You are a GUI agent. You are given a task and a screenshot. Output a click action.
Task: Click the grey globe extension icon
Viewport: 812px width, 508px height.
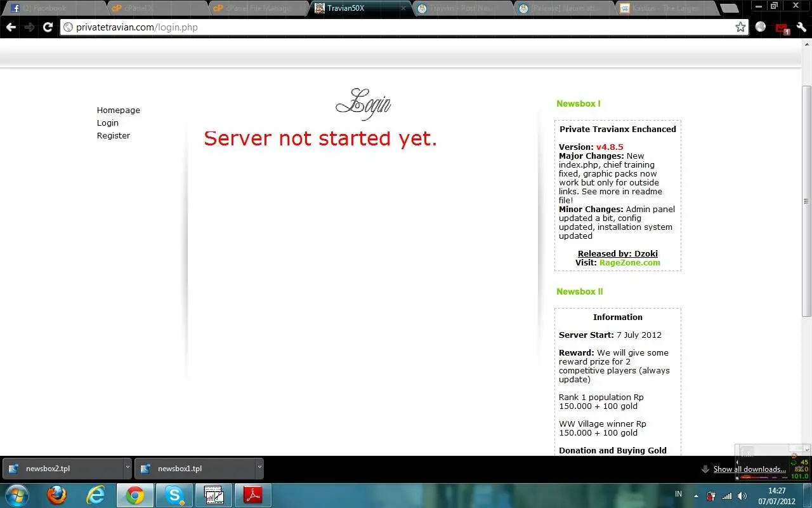[761, 27]
